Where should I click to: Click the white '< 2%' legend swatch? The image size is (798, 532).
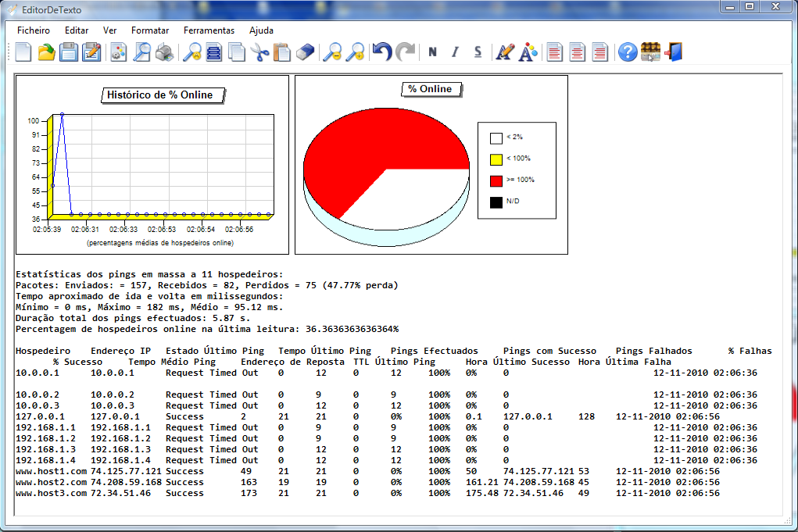[496, 138]
